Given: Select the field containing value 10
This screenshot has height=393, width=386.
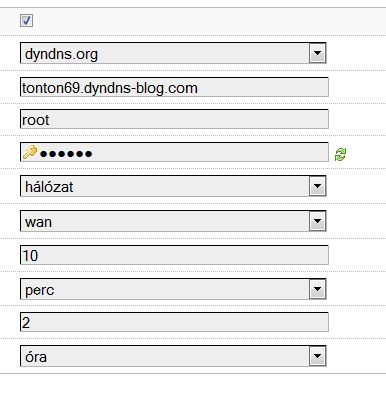Looking at the screenshot, I should (x=174, y=255).
